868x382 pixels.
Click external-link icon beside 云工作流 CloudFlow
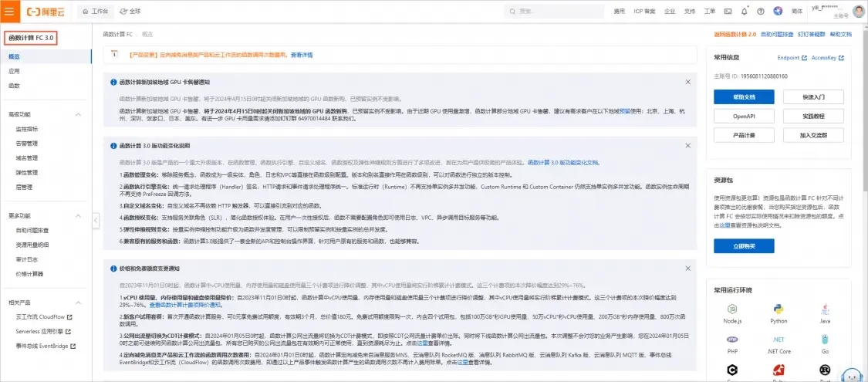(x=69, y=317)
